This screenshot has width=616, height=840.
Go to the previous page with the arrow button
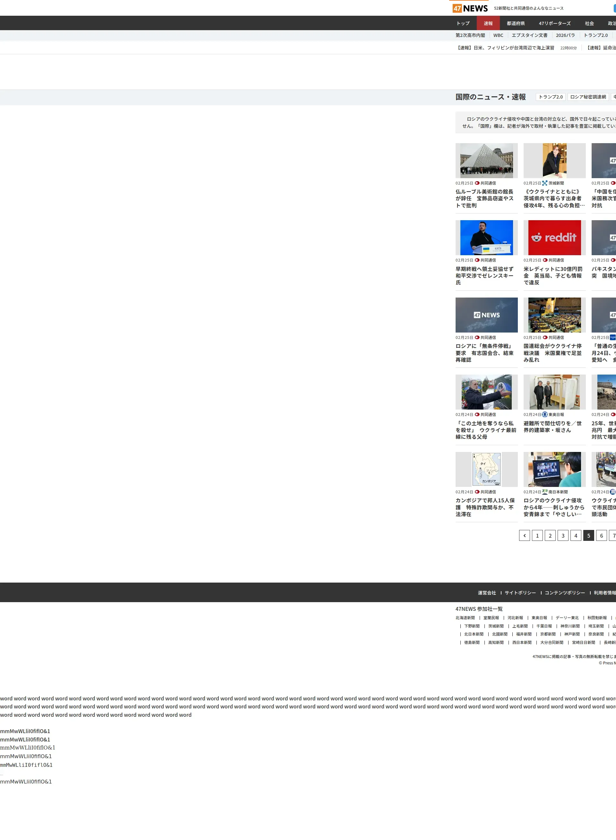pyautogui.click(x=524, y=536)
